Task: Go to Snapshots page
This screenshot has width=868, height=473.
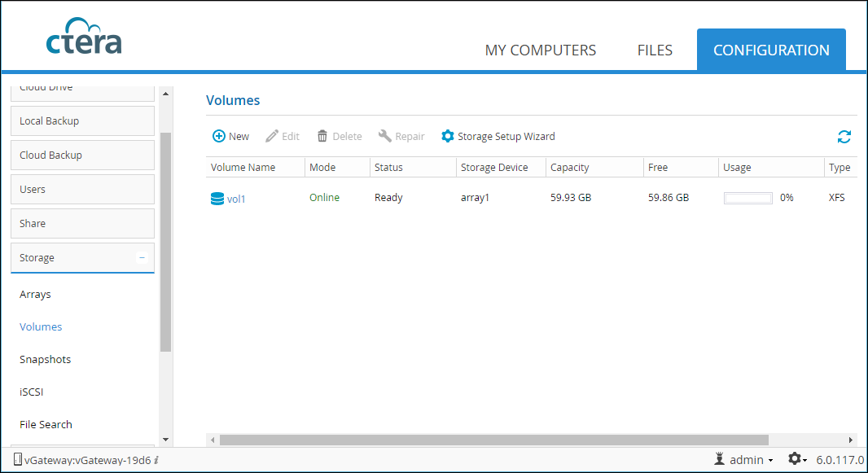Action: pyautogui.click(x=45, y=360)
